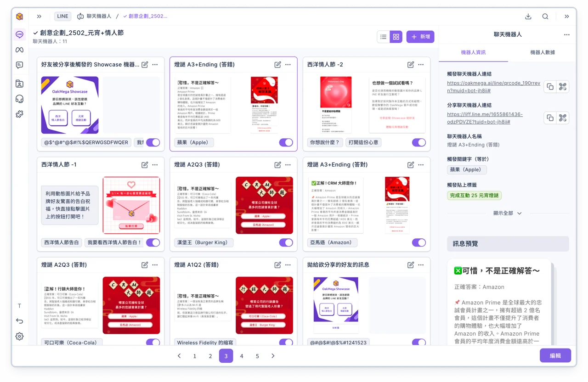Click the return arrow icon in sidebar
588x382 pixels.
(19, 321)
